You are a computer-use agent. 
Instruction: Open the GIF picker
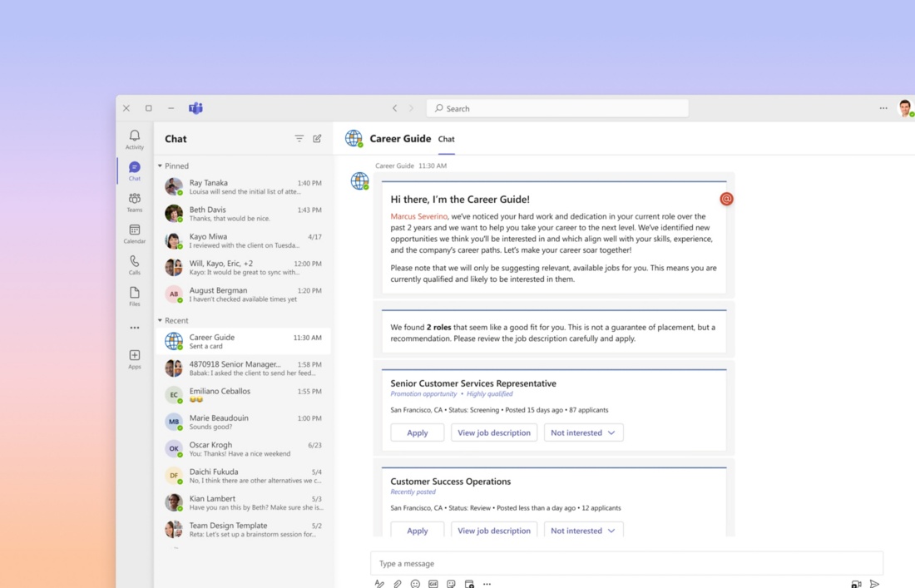tap(433, 583)
